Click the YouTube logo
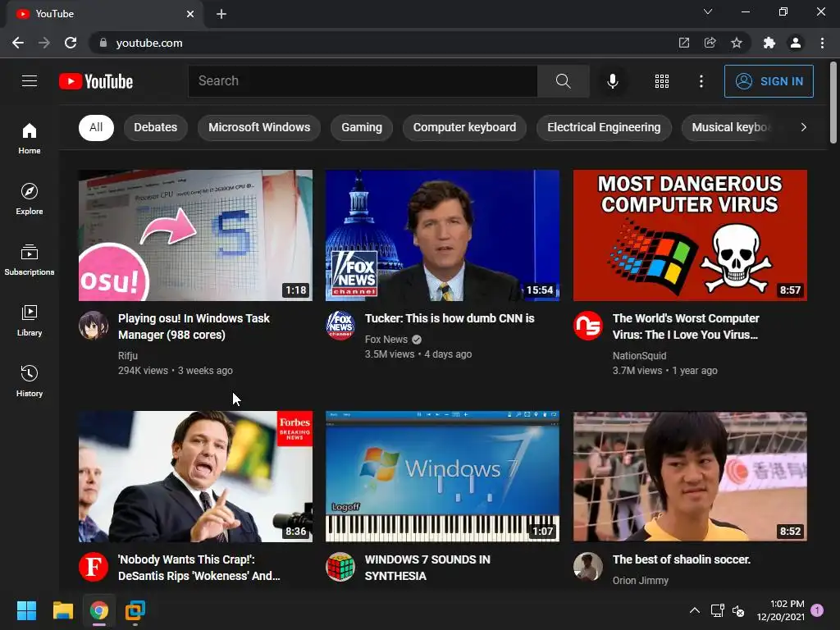The height and width of the screenshot is (630, 840). [96, 81]
